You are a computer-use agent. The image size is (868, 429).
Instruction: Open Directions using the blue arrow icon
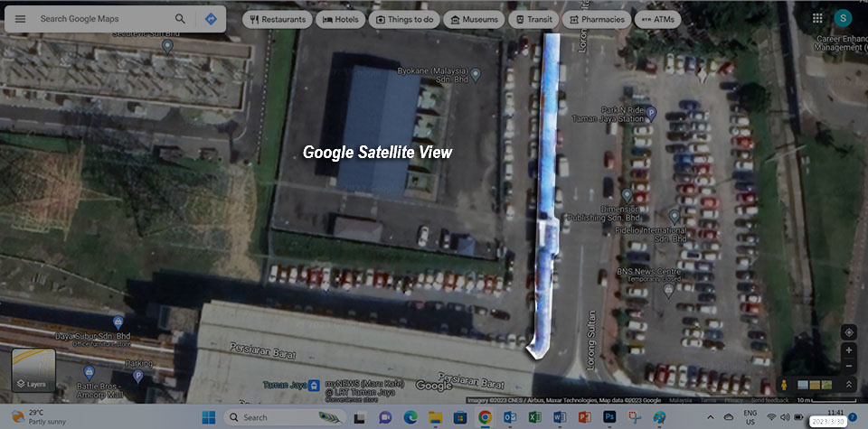(211, 19)
